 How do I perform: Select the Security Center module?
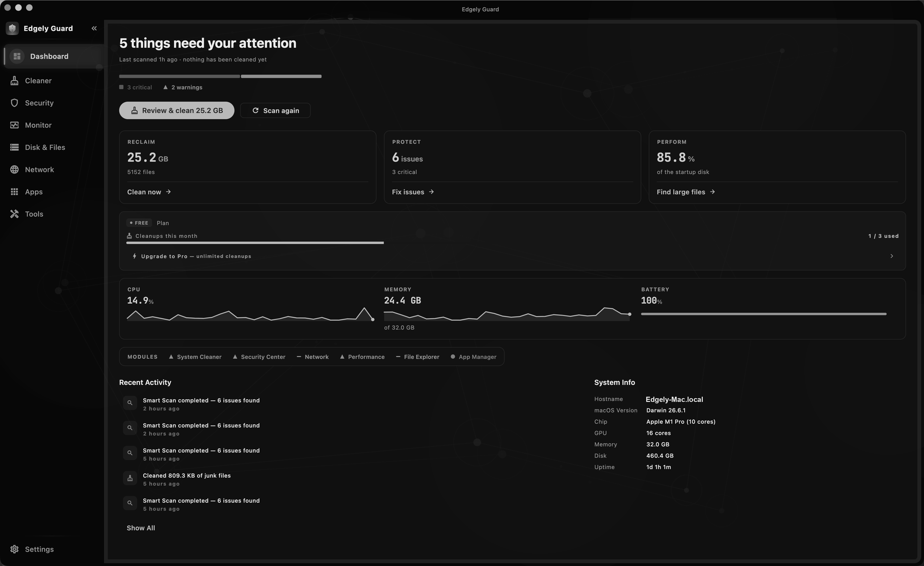pyautogui.click(x=259, y=357)
